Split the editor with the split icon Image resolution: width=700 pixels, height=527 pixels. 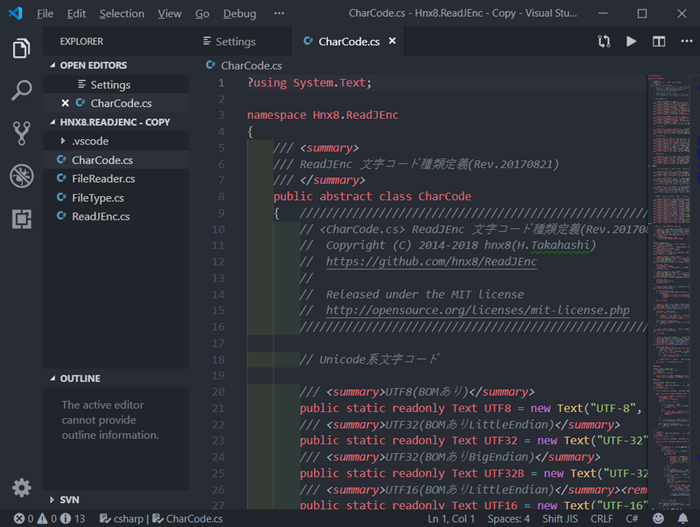[659, 42]
